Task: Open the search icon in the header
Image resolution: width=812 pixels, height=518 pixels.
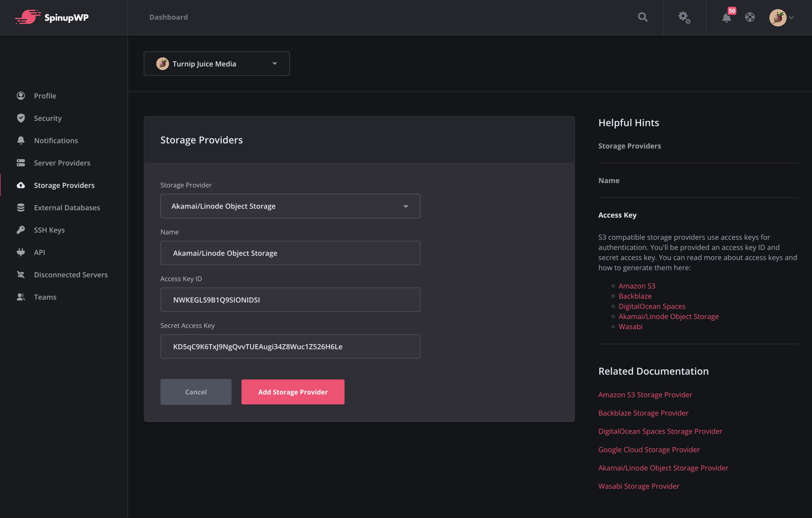Action: point(642,17)
